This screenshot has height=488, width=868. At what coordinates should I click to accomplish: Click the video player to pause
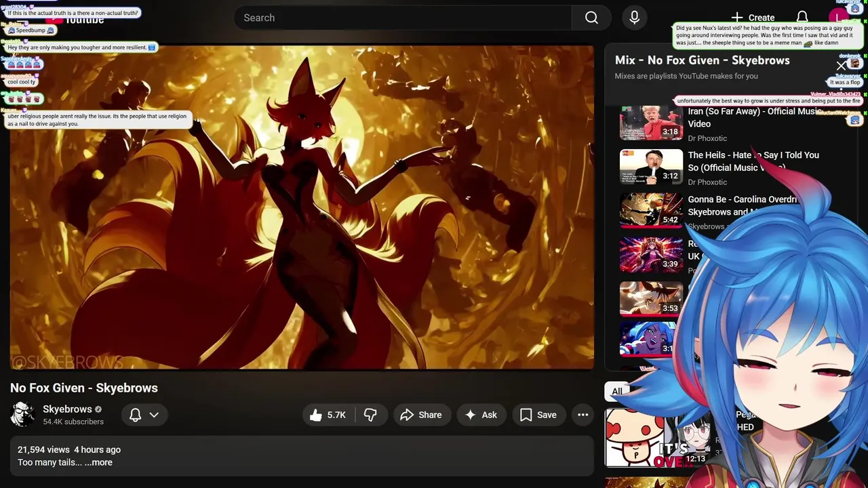[x=302, y=207]
